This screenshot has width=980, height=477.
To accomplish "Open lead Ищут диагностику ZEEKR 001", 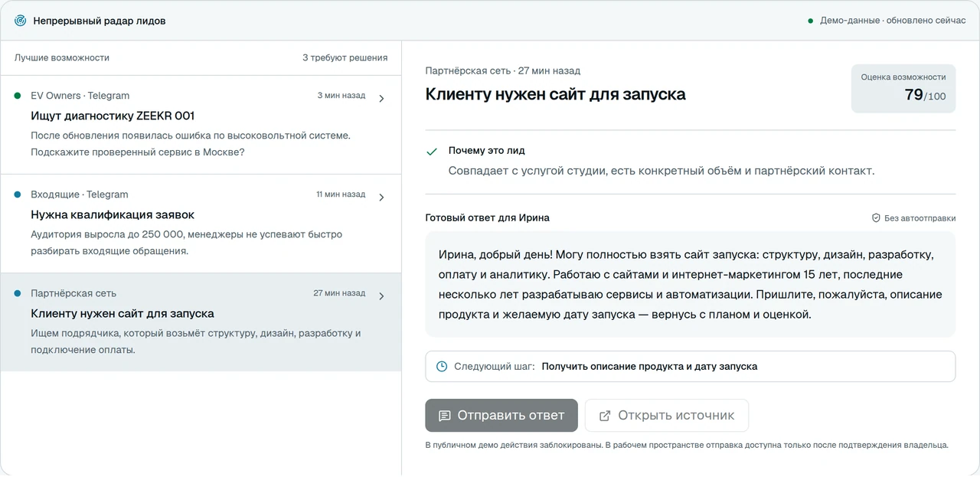I will tap(201, 125).
